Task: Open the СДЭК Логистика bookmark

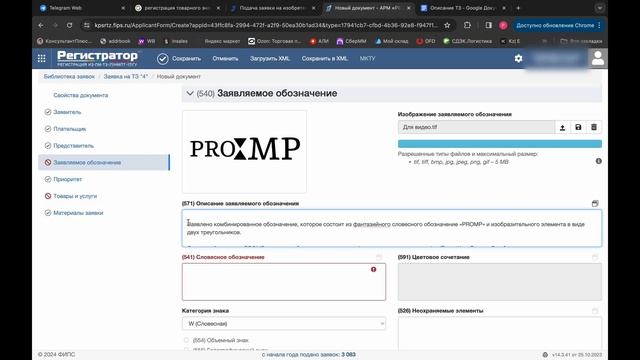Action: [x=467, y=41]
